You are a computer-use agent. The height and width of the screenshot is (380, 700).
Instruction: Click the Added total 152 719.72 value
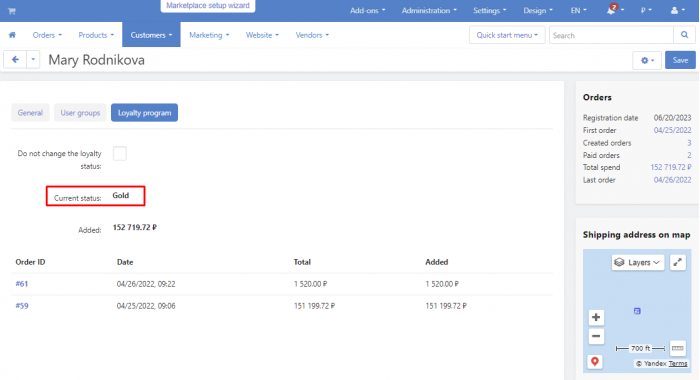point(134,227)
